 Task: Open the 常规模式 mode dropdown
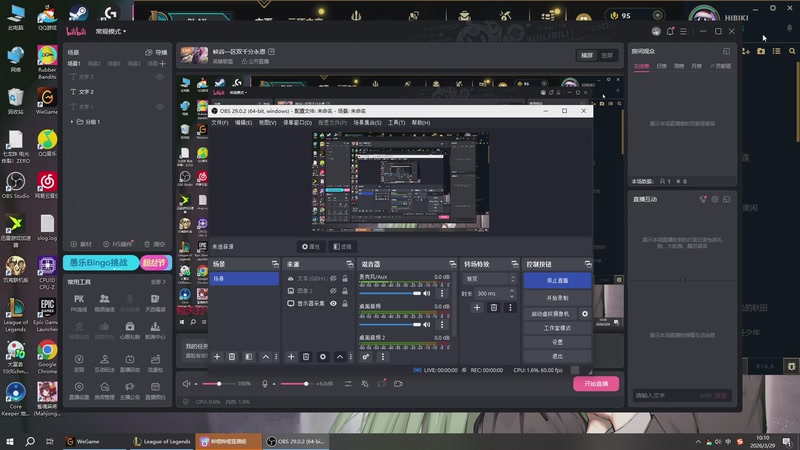click(111, 32)
